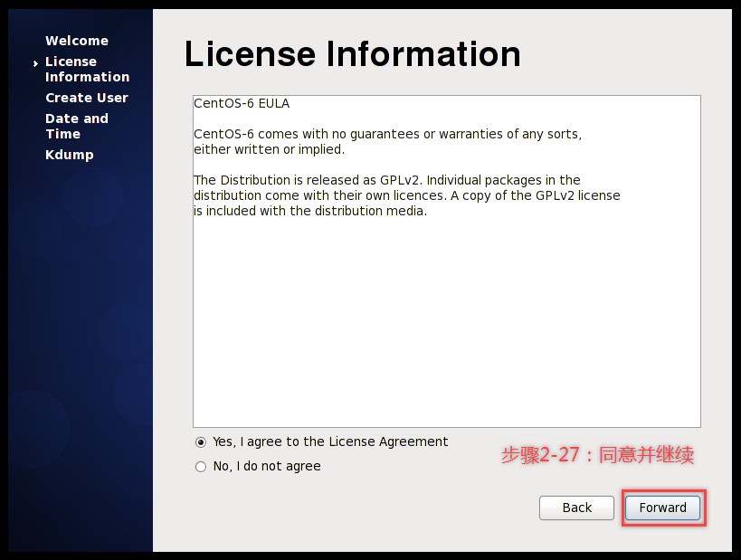Click the line 'is included with the distribution media.'

310,211
